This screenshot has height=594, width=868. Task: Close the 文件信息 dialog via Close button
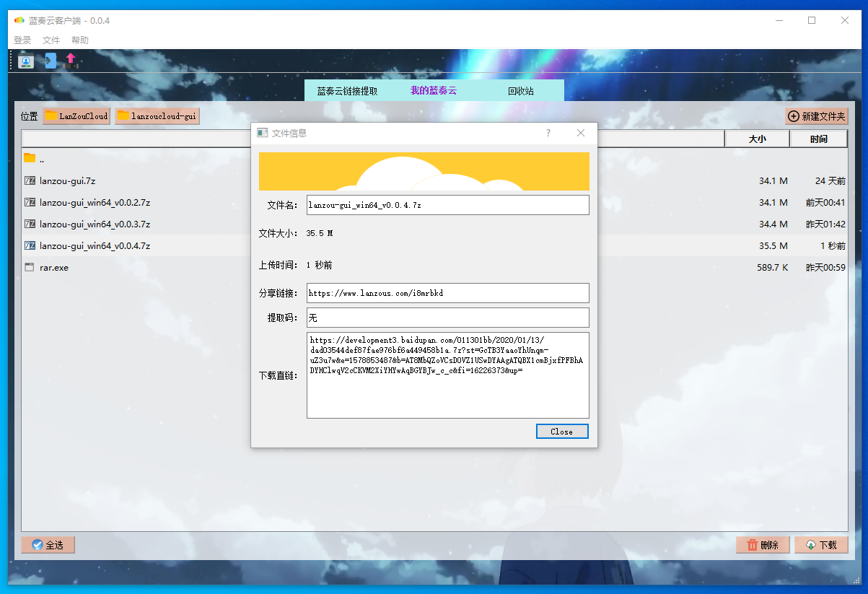562,431
